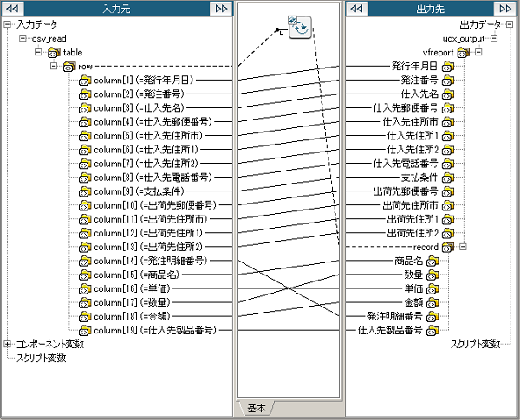Image resolution: width=520 pixels, height=420 pixels.
Task: Click the column[14] 発注明細番号 node icon
Action: 85,261
